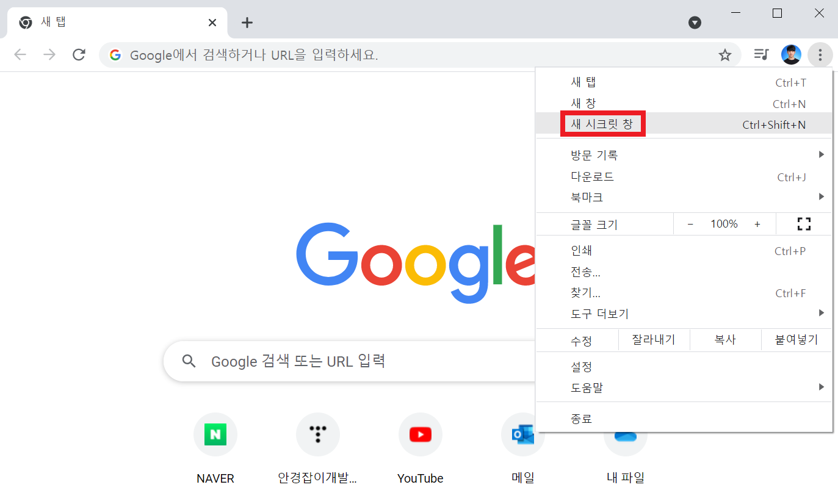The width and height of the screenshot is (838, 504).
Task: Click 복사 in the edit row
Action: 725,340
